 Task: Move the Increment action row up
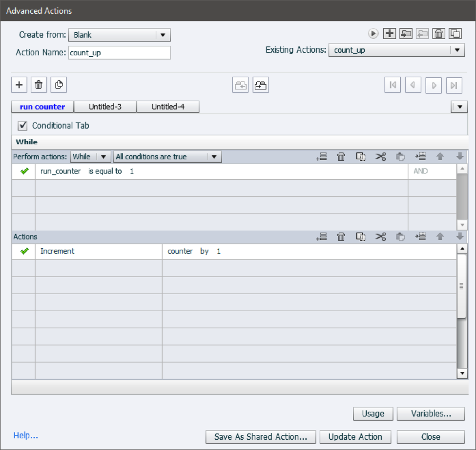[x=439, y=236]
